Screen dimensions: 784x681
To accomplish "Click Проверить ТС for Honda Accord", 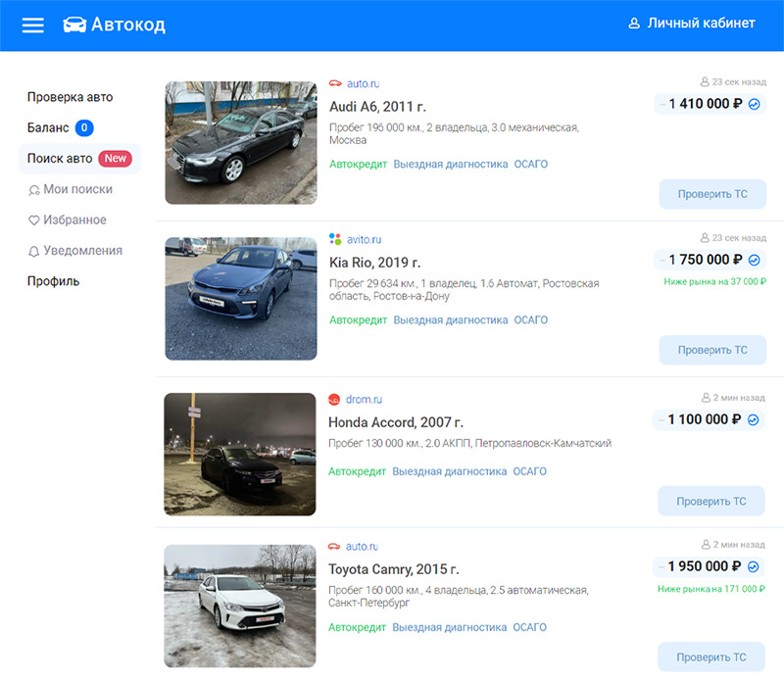I will click(x=711, y=501).
